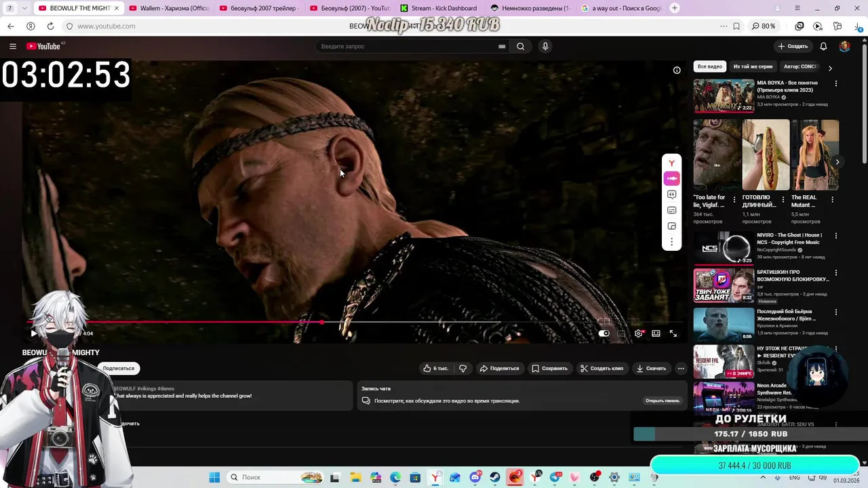Click Открыть панель for chat replay

(x=663, y=401)
